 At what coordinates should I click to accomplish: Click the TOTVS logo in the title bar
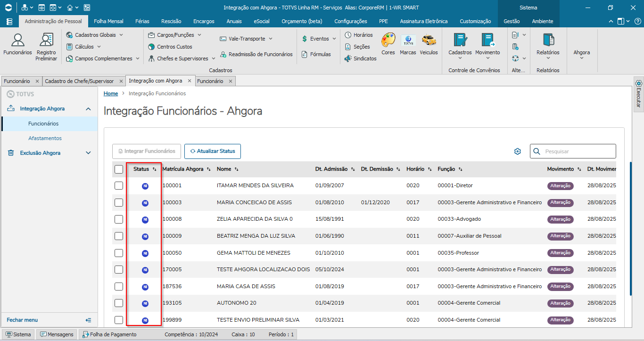[x=9, y=8]
